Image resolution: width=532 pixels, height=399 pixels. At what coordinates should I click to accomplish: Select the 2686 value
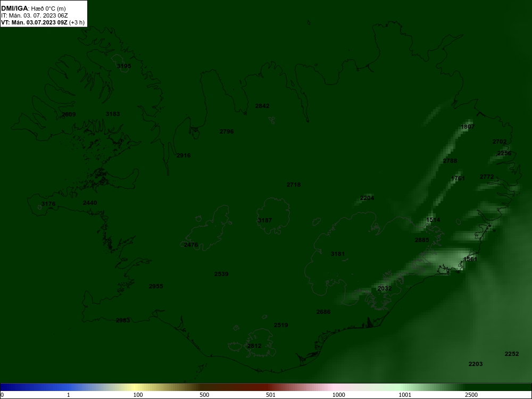coord(323,311)
